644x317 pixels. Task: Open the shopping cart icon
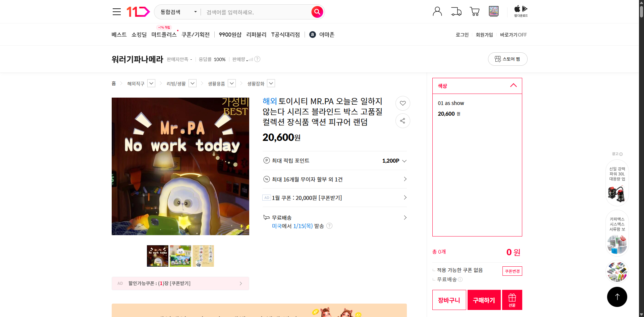[475, 11]
